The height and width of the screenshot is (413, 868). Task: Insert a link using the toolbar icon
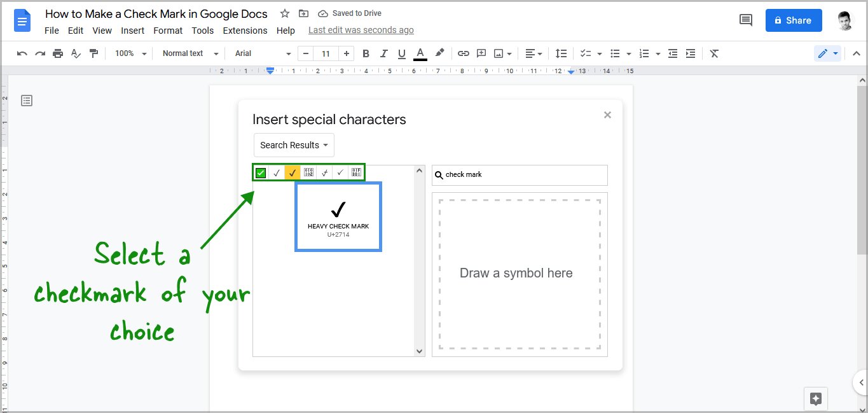tap(463, 53)
